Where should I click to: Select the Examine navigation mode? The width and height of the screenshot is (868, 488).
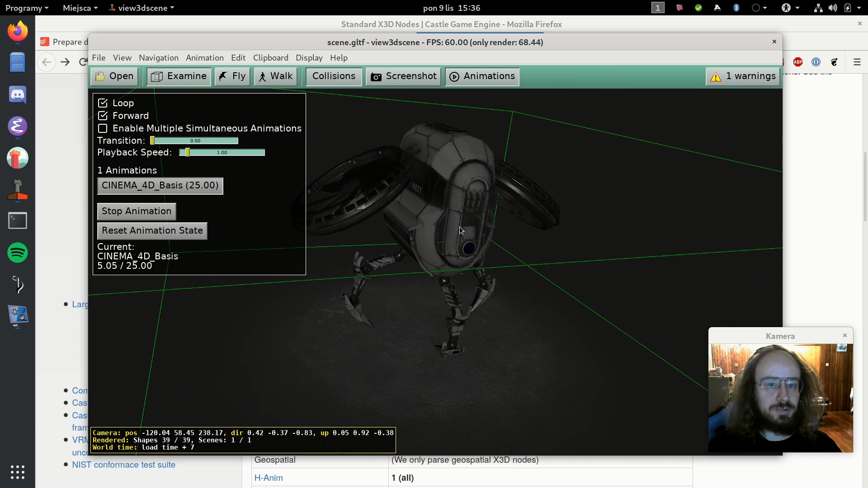click(178, 76)
